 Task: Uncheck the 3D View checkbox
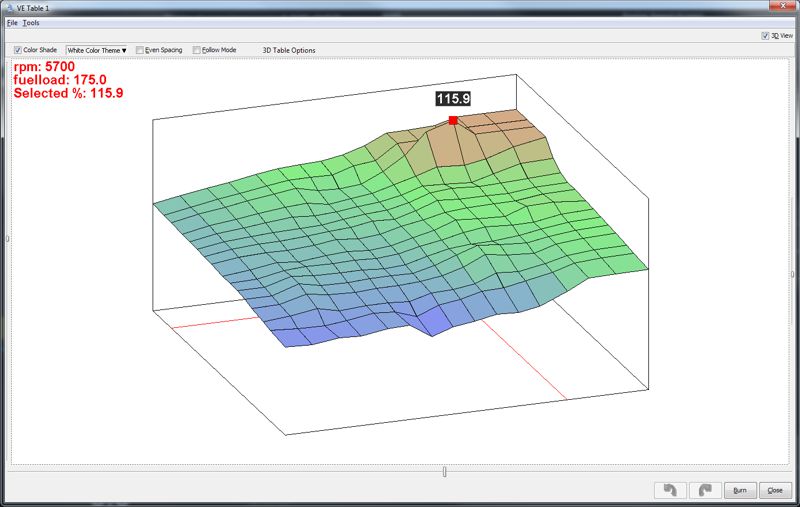765,35
